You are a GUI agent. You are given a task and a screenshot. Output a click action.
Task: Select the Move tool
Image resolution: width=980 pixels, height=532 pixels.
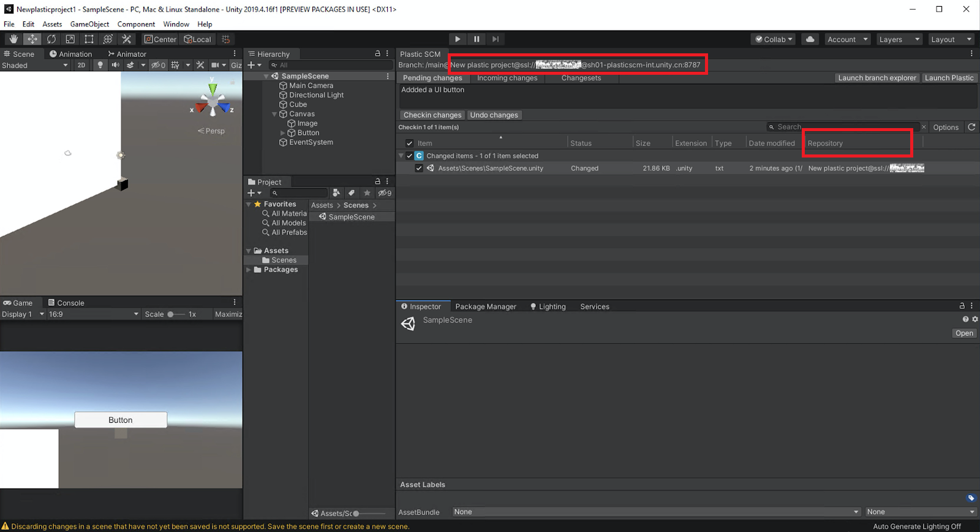[x=32, y=39]
